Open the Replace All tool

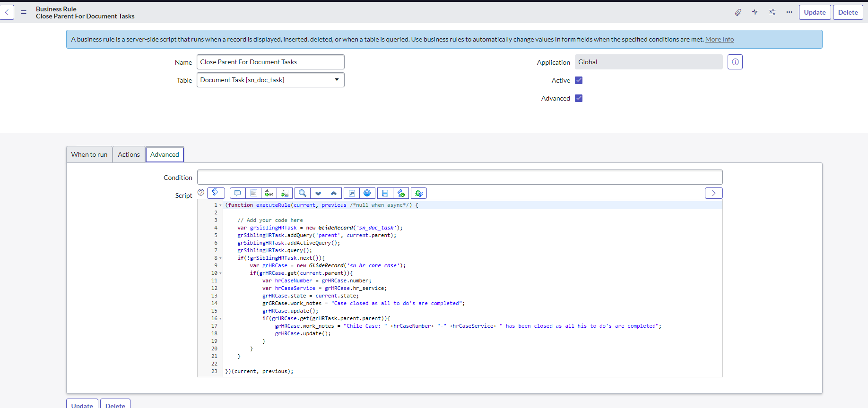[285, 193]
